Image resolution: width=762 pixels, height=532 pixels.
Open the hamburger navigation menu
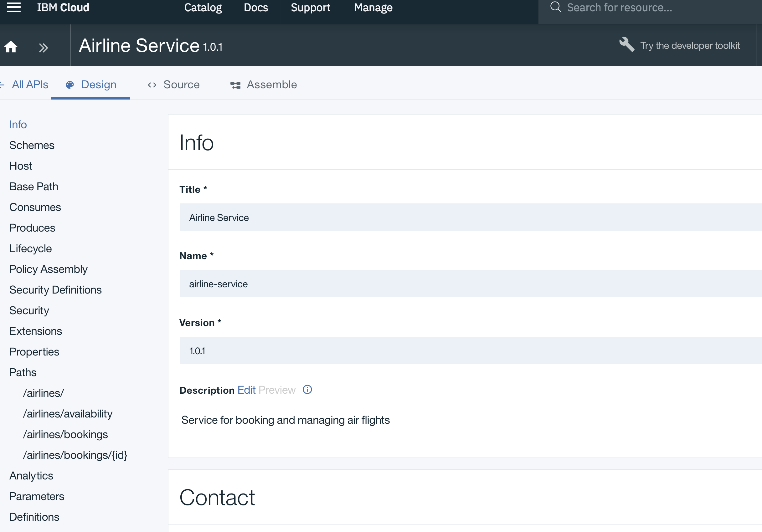click(x=13, y=7)
